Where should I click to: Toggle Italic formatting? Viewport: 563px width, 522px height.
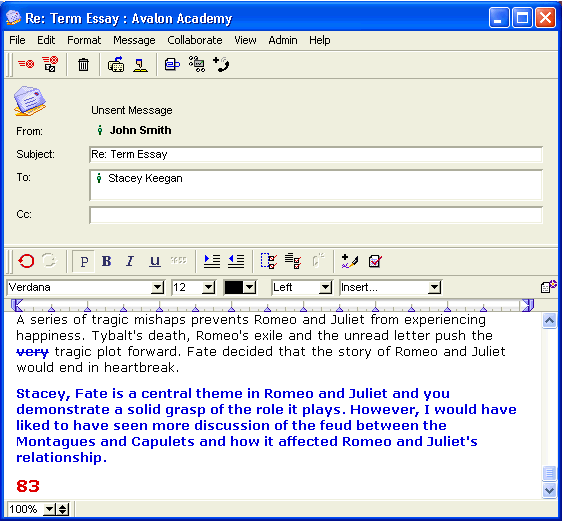click(x=130, y=261)
